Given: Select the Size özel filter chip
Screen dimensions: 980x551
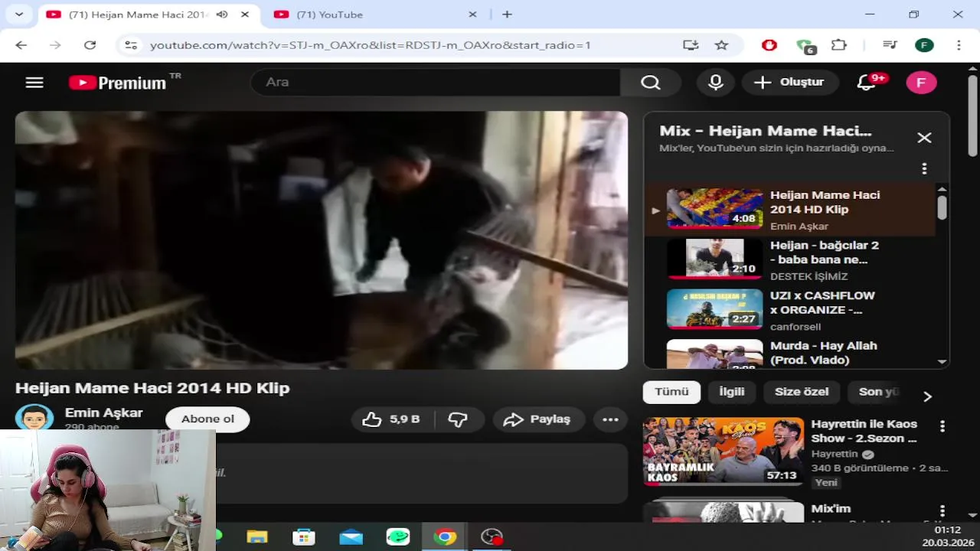Looking at the screenshot, I should pyautogui.click(x=802, y=392).
